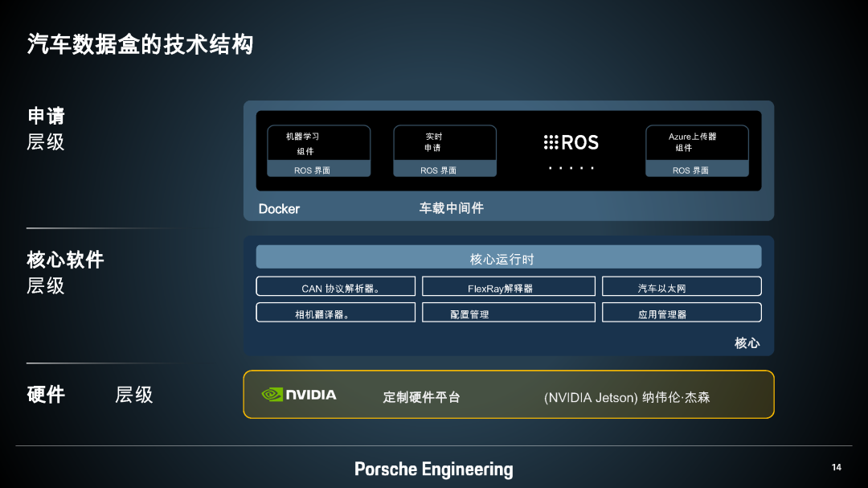Select the 应用管理器 box
Viewport: 868px width, 488px height.
[x=682, y=313]
